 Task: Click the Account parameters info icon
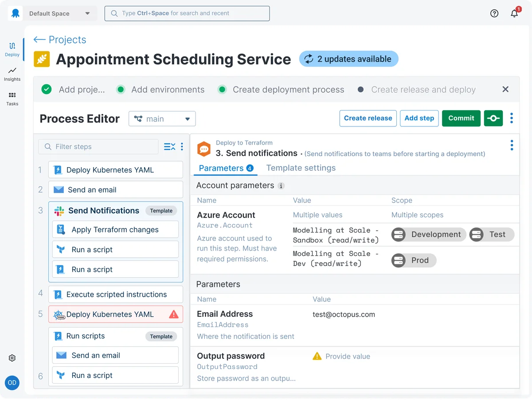[281, 186]
